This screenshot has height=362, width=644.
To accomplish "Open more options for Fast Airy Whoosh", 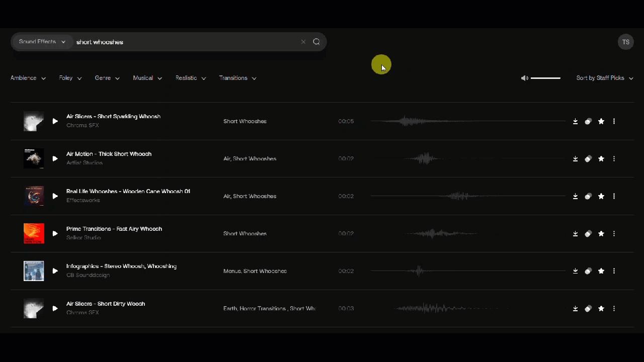I will point(614,234).
